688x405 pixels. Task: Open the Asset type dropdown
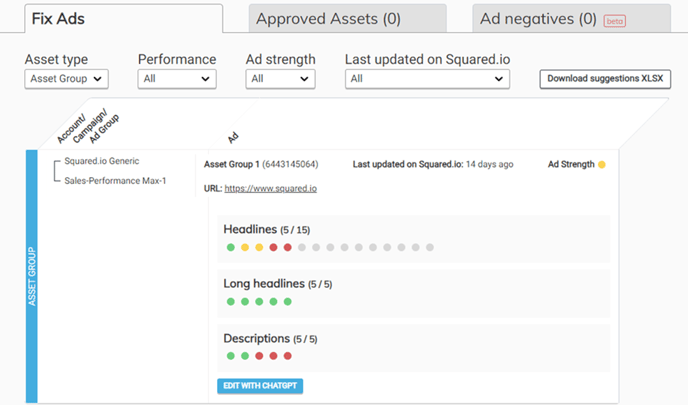click(66, 79)
